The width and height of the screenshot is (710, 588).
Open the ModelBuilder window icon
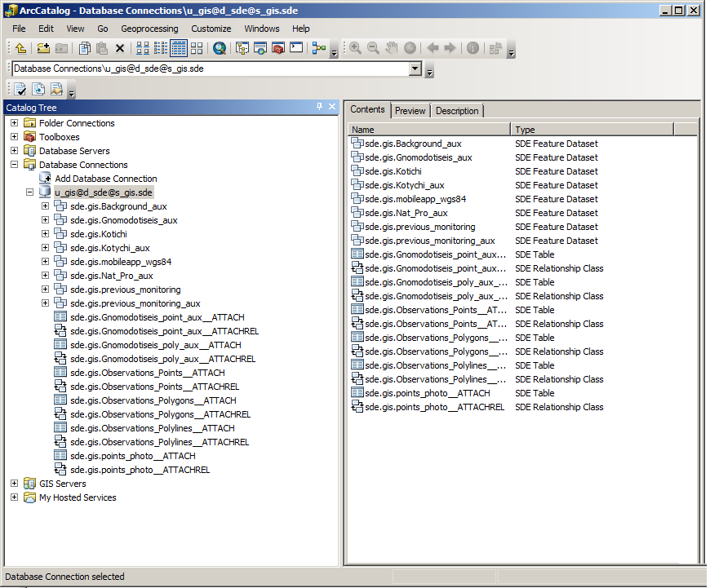click(x=319, y=48)
